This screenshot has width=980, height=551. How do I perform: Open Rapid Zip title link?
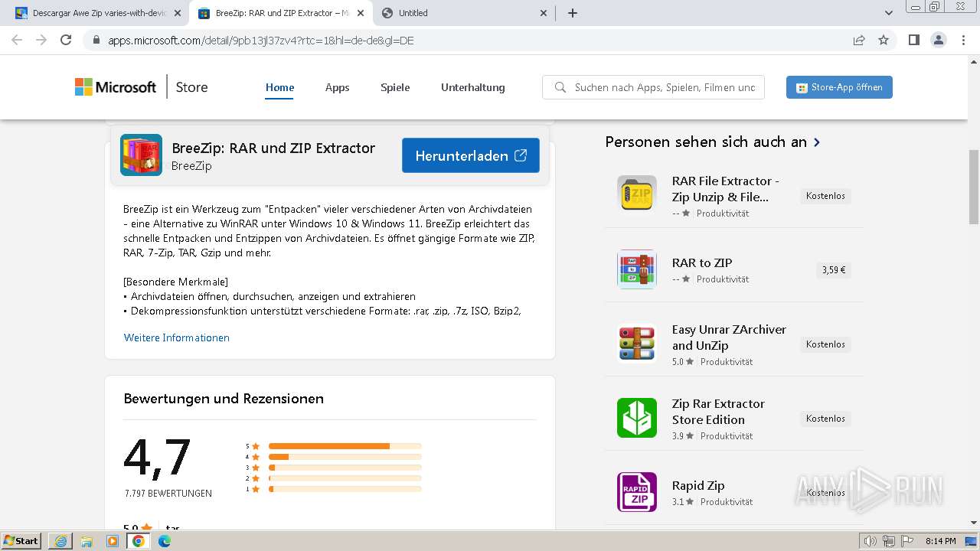tap(698, 485)
